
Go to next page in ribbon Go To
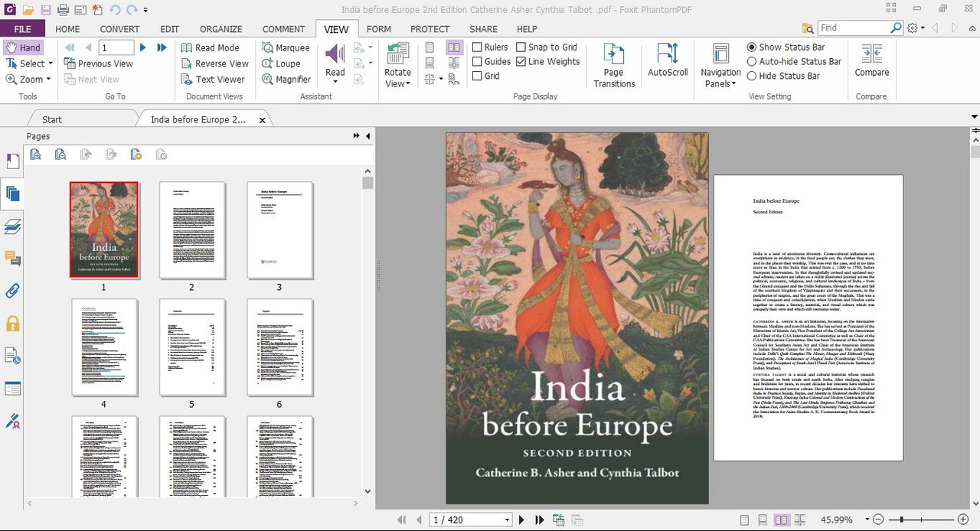[142, 47]
